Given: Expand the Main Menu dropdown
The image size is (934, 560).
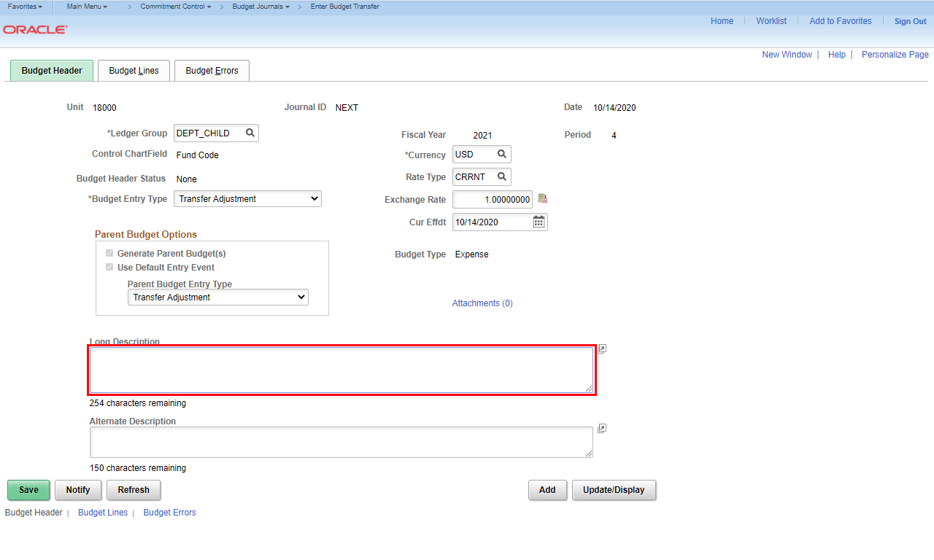Looking at the screenshot, I should click(x=86, y=7).
